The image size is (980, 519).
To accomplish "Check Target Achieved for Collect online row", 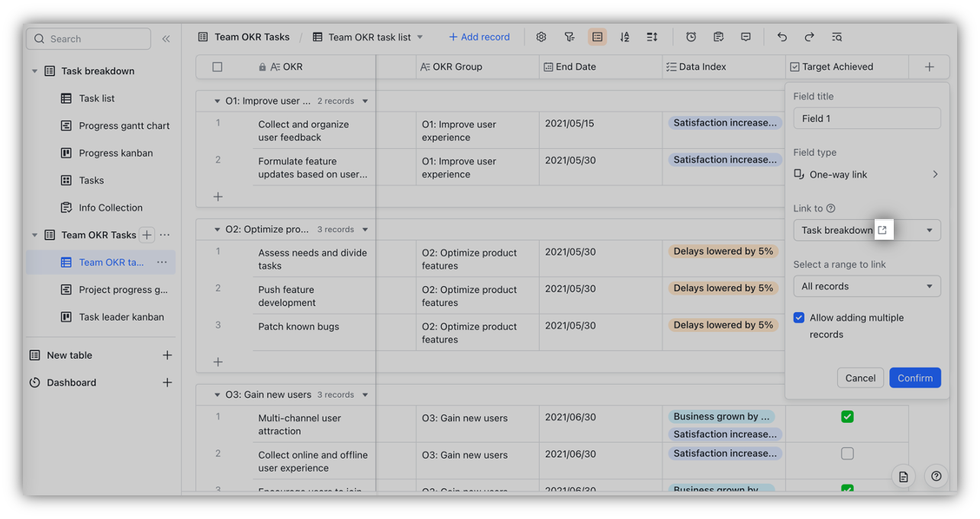I will [x=847, y=453].
